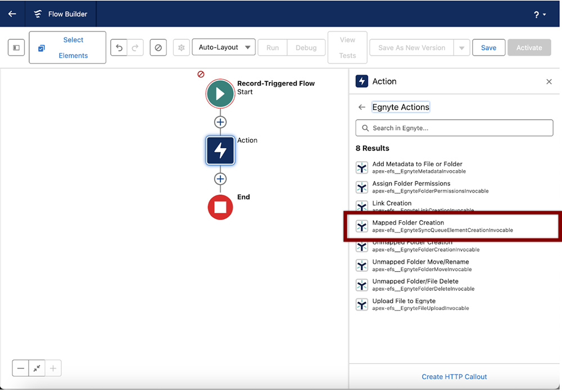
Task: Click the Flow Builder logo icon
Action: click(x=37, y=14)
